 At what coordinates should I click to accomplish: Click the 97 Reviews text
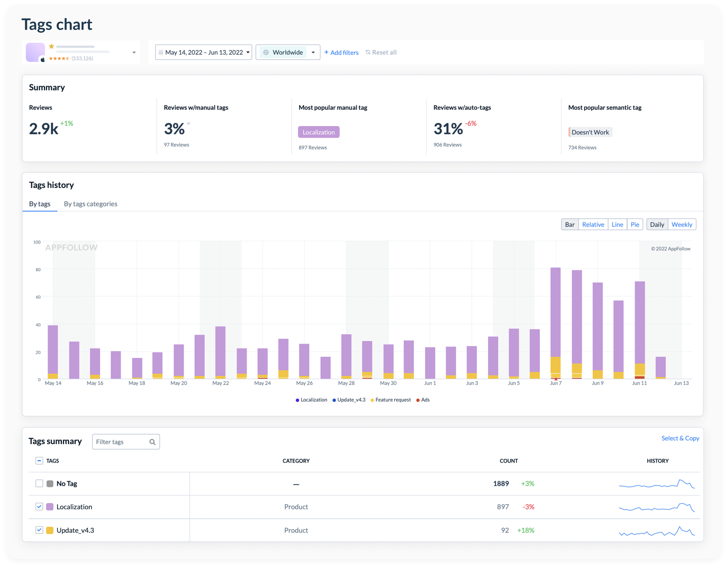[176, 145]
